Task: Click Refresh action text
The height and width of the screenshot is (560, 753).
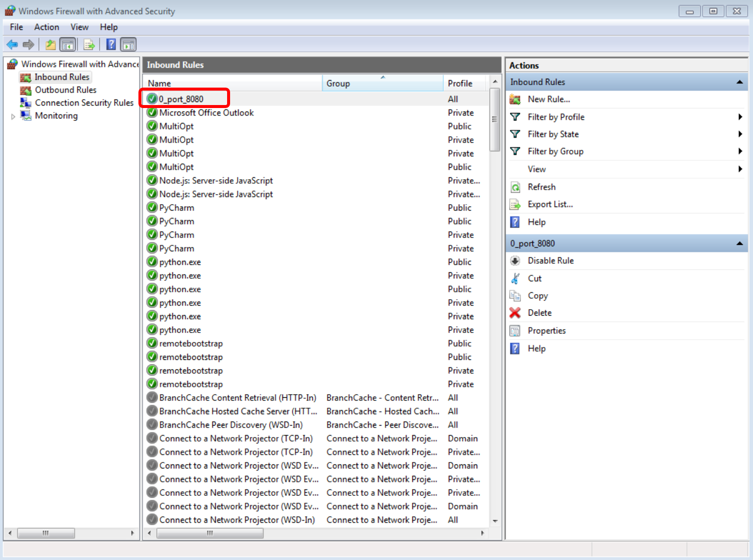Action: pyautogui.click(x=542, y=187)
